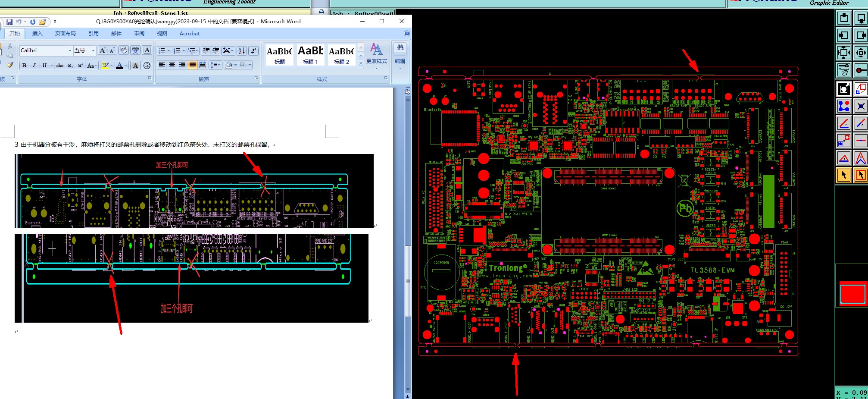Click the large red color swatch
868x399 pixels.
coord(852,294)
